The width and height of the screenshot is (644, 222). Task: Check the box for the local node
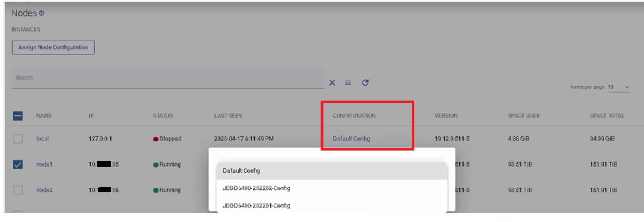(x=18, y=139)
